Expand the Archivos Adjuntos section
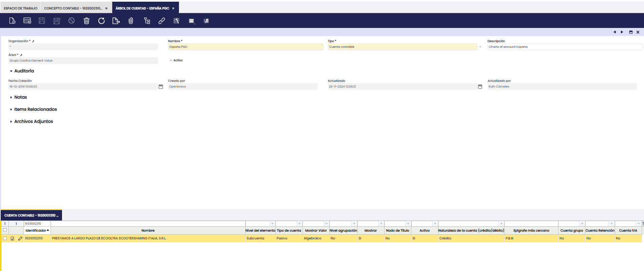The width and height of the screenshot is (644, 271). point(33,122)
